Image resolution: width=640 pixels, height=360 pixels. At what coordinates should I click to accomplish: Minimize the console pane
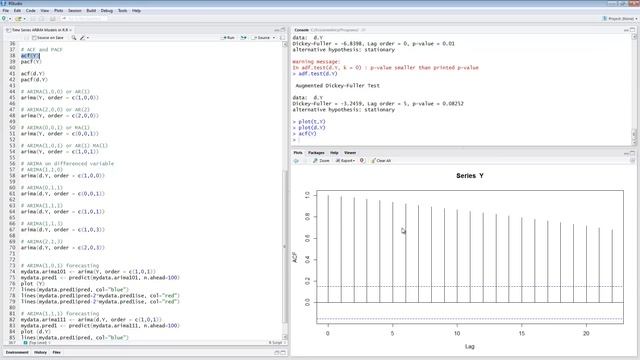click(626, 30)
